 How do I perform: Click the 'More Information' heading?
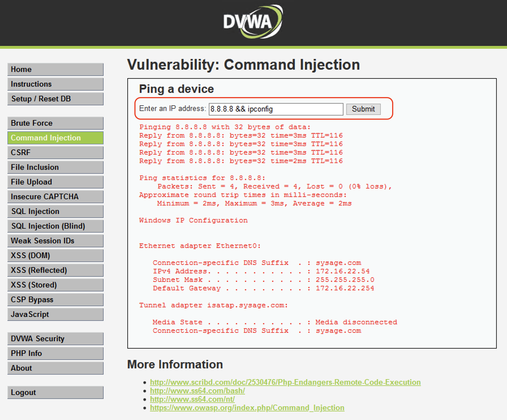[x=175, y=365]
